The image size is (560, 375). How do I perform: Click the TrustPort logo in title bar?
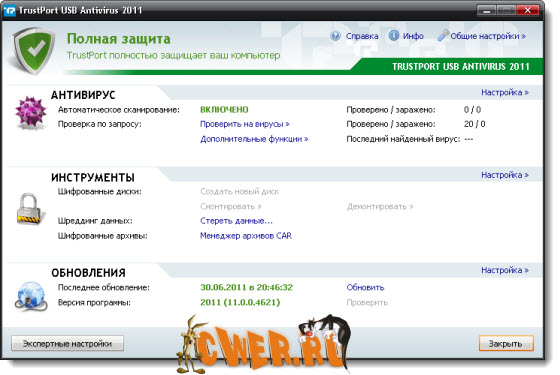coord(10,10)
